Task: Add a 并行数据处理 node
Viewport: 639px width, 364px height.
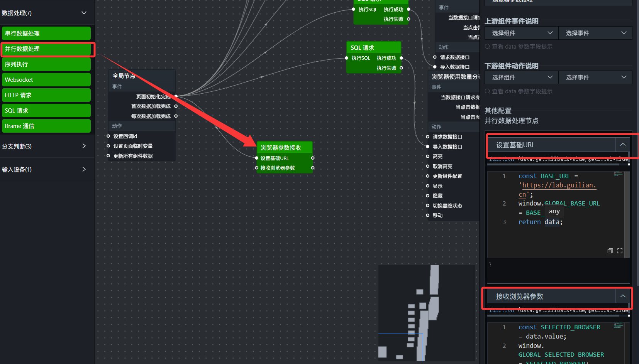Action: click(46, 49)
